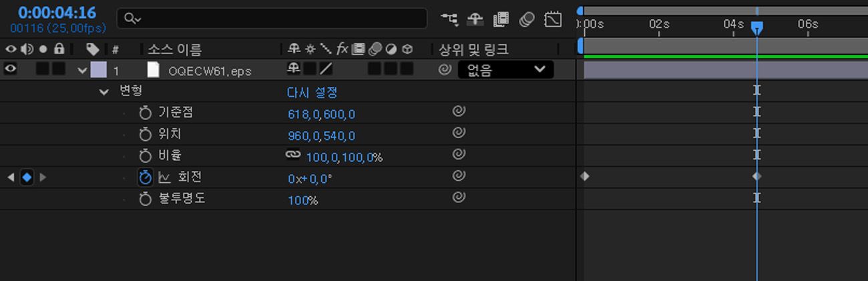This screenshot has height=281, width=868.
Task: Toggle add/remove 회전 keyframe diamond
Action: point(27,177)
